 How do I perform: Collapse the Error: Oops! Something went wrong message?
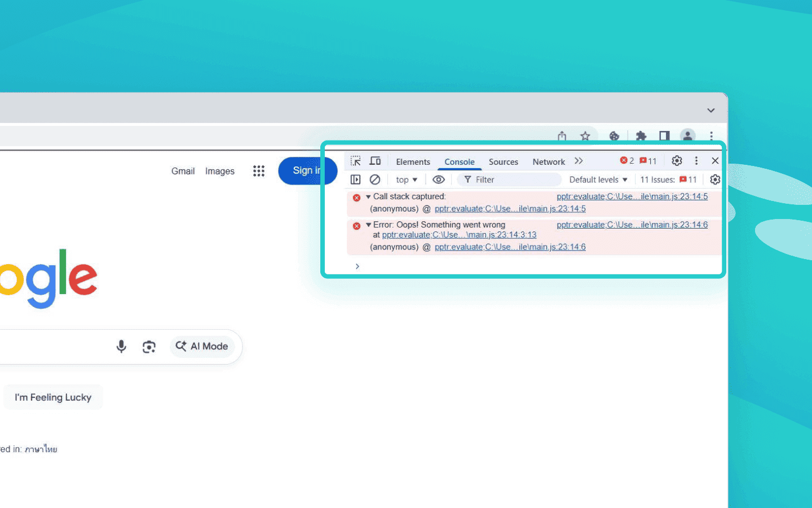click(x=368, y=225)
